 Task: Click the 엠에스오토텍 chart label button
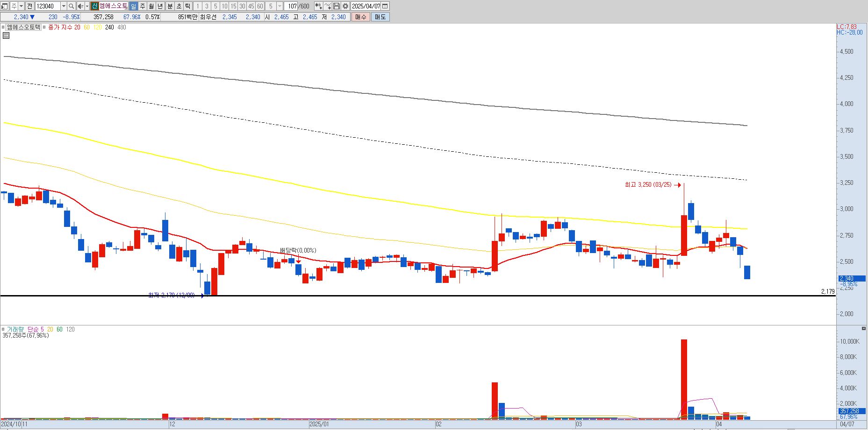(23, 28)
